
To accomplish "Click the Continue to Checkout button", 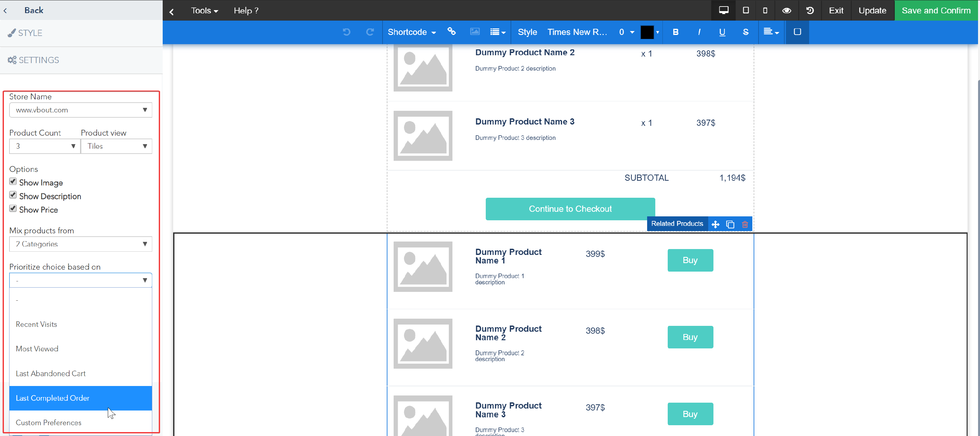I will (570, 209).
